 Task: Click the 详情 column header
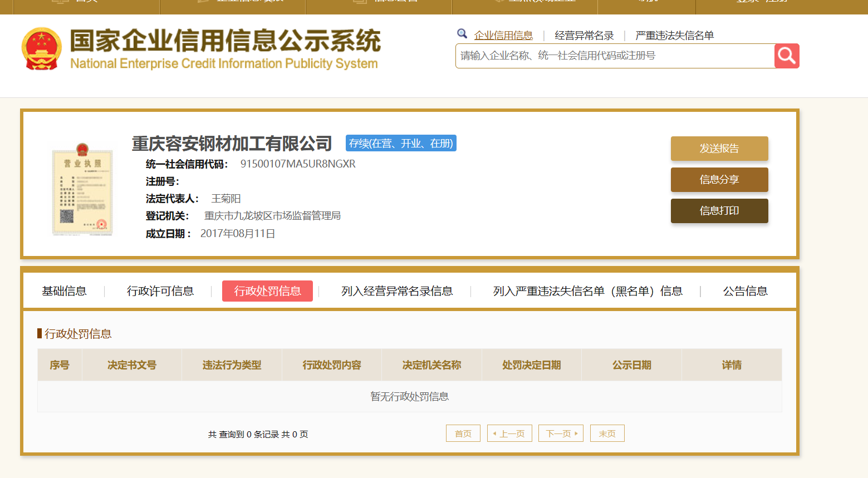(732, 365)
